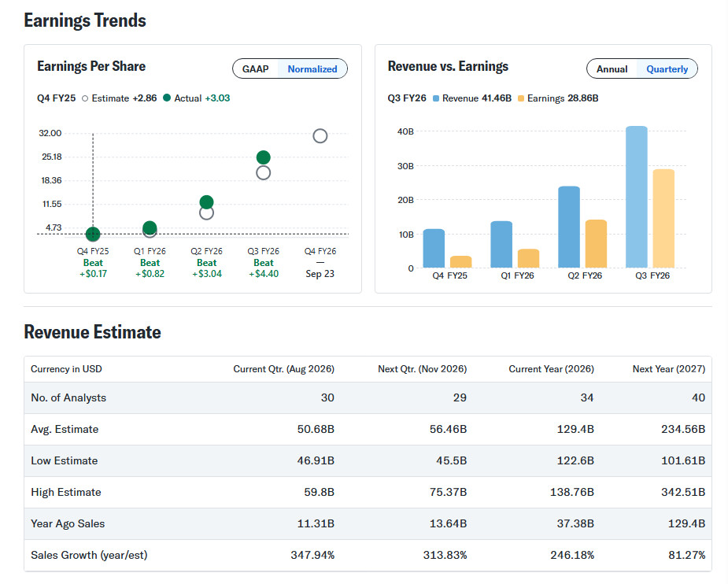Click the orange Earnings legend square
This screenshot has height=584, width=728.
[x=521, y=98]
